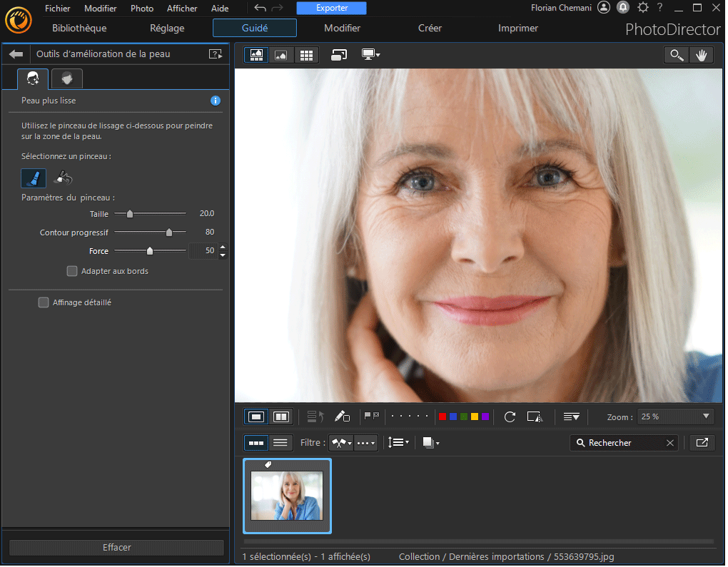
Task: Open the Zoom 25% dropdown
Action: [x=674, y=417]
